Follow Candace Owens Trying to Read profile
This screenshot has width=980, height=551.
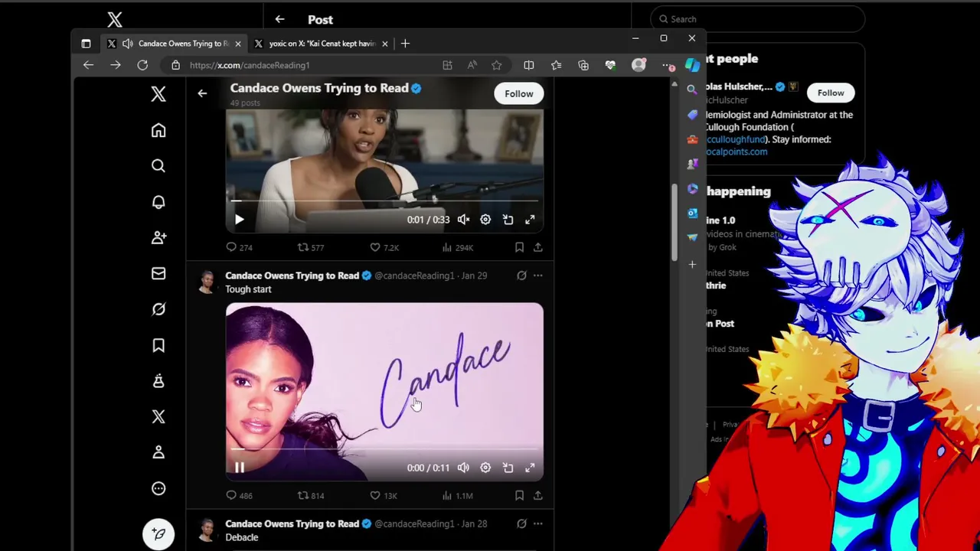tap(518, 93)
